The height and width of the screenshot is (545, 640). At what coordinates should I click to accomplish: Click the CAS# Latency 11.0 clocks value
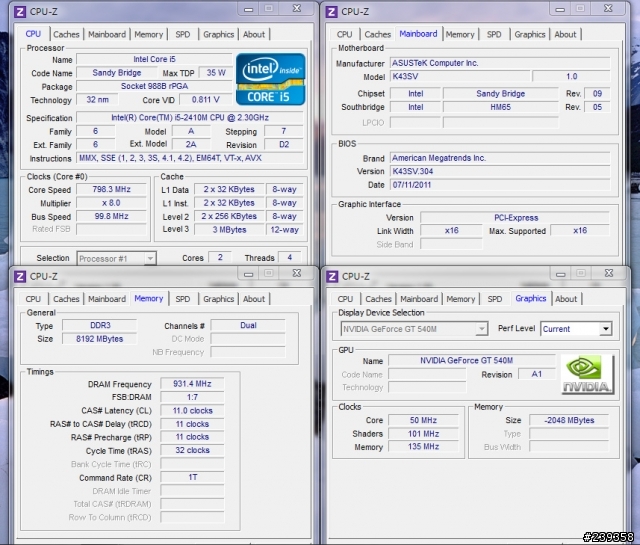[x=192, y=411]
